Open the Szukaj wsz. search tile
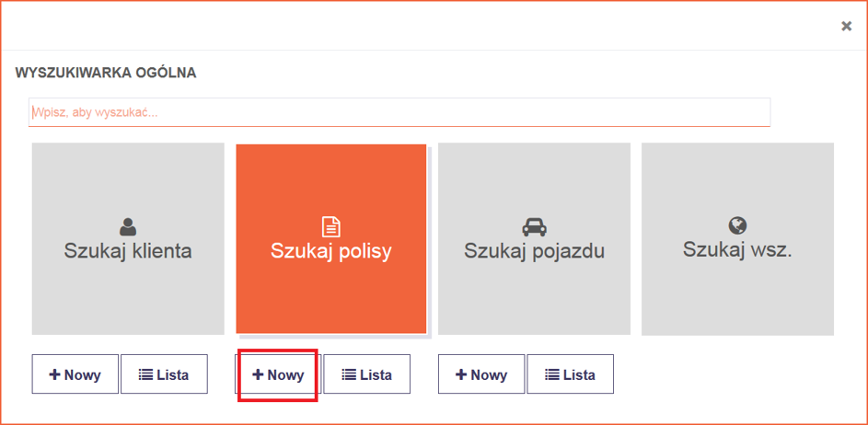The height and width of the screenshot is (425, 868). (737, 238)
